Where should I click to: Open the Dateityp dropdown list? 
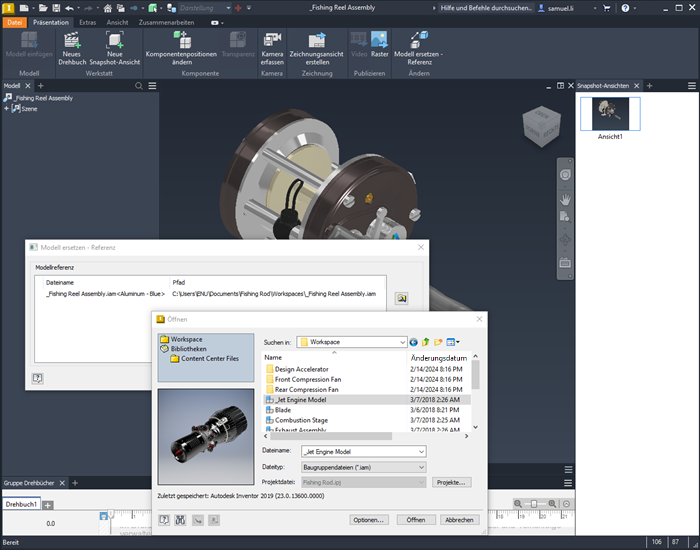click(x=421, y=467)
